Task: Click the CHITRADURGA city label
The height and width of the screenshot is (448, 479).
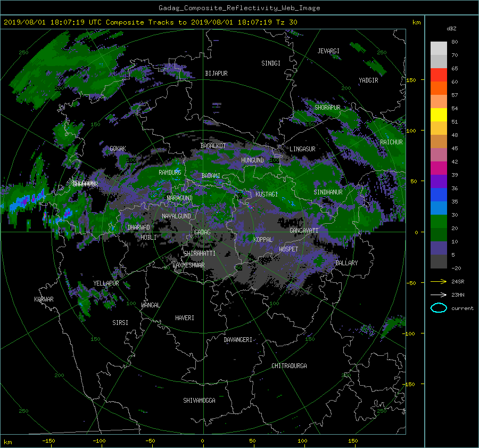Action: pyautogui.click(x=289, y=366)
